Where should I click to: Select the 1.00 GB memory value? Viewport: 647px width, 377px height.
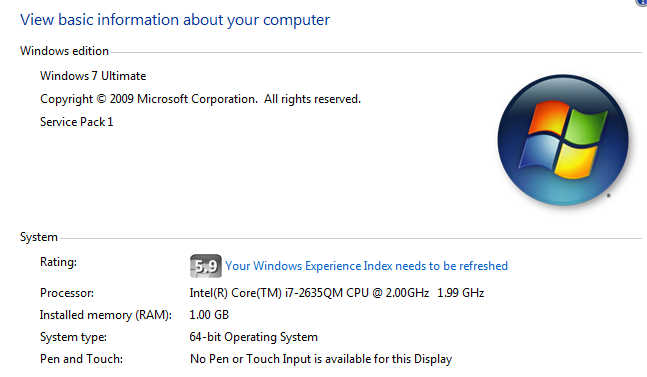coord(209,315)
